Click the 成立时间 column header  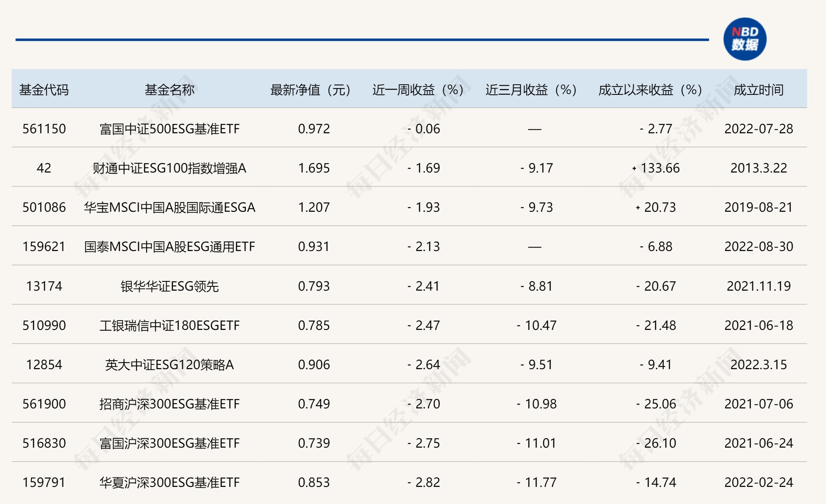(x=759, y=90)
